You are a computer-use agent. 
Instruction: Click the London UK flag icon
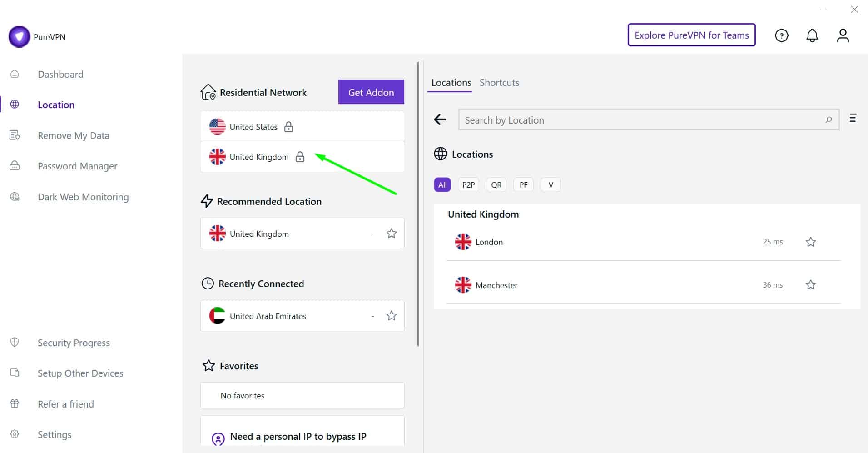(463, 242)
